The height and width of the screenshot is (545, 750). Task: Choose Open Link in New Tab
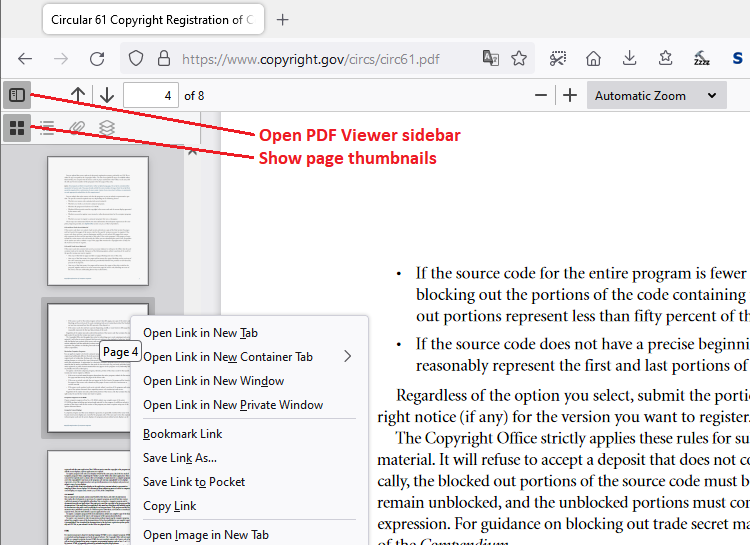[x=200, y=333]
